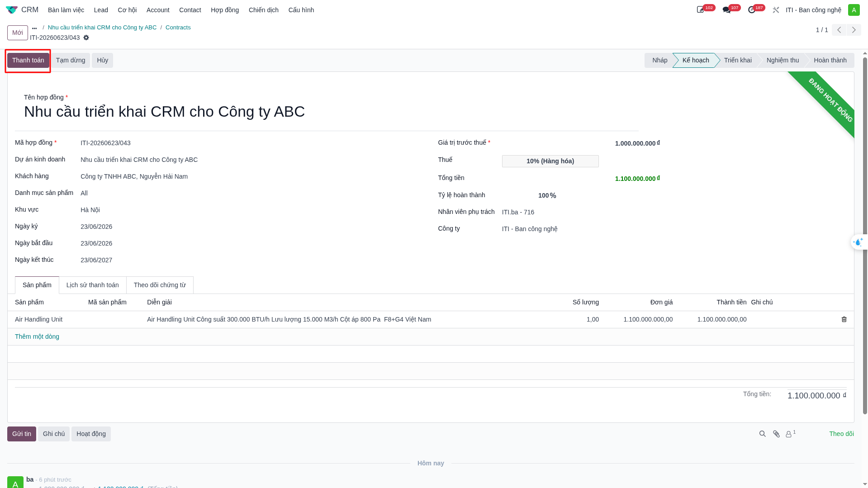This screenshot has width=868, height=488.
Task: Edit Tỷ lệ hoàn thành 100 value
Action: click(x=543, y=195)
